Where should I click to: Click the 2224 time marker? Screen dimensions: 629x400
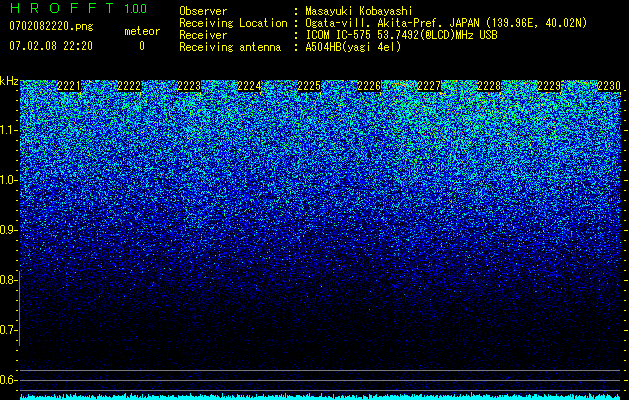coord(249,86)
